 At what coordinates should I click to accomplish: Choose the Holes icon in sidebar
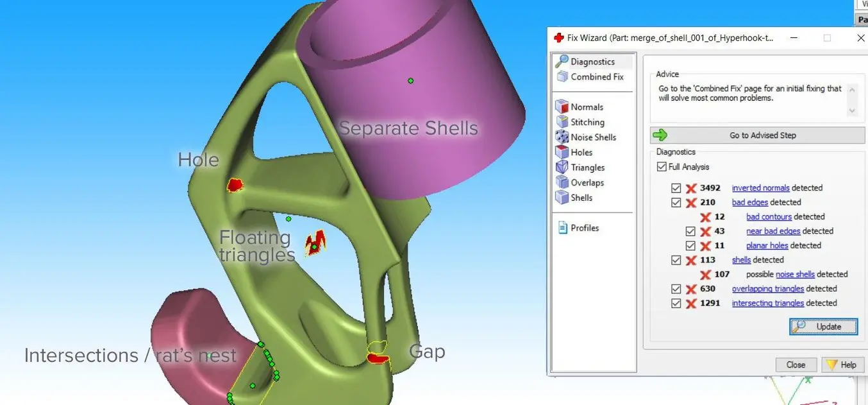pos(562,152)
